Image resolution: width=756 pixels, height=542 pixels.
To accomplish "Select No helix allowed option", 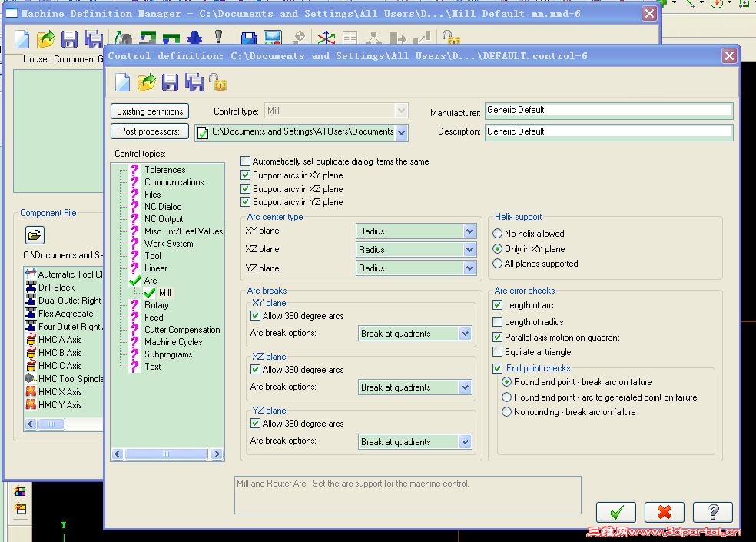I will click(498, 234).
